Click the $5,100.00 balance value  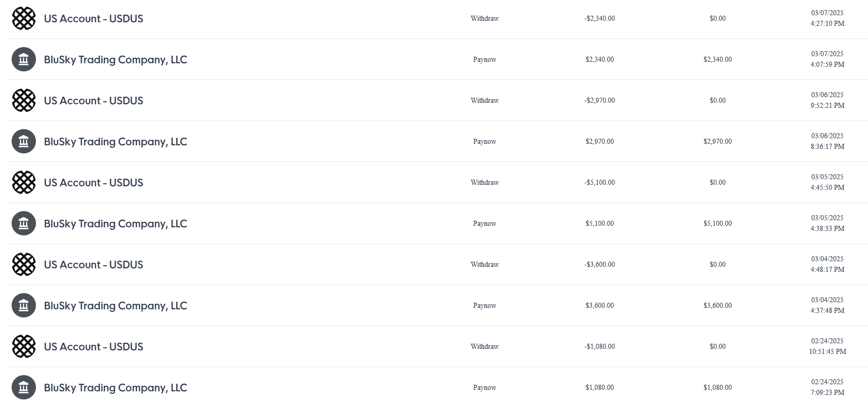click(x=717, y=223)
